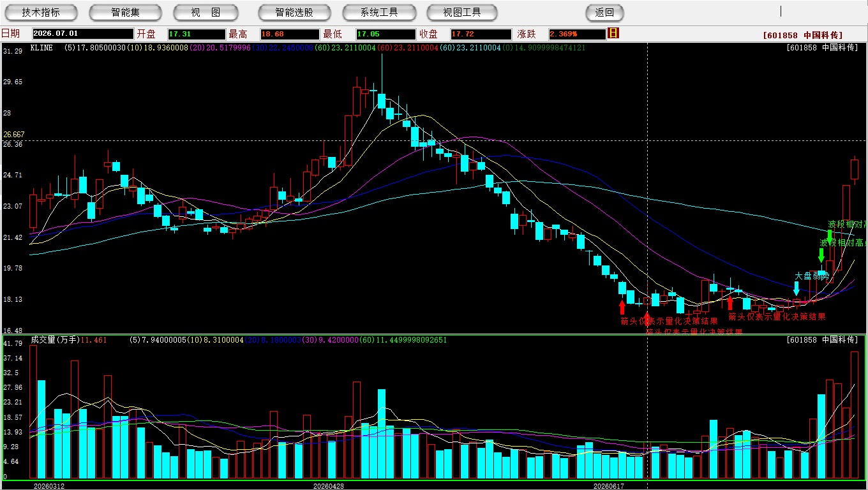Click the 日 daily period icon
This screenshot has width=868, height=490.
click(x=613, y=33)
